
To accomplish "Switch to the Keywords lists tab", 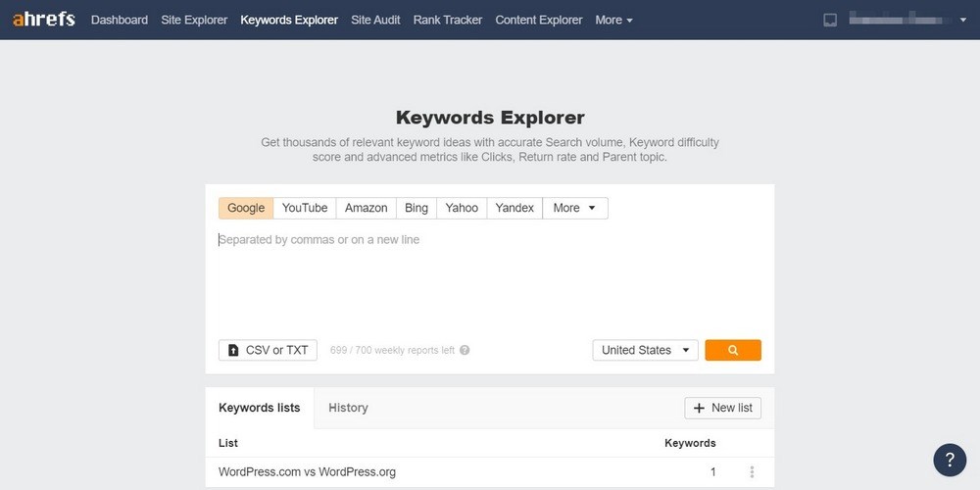I will (x=260, y=408).
